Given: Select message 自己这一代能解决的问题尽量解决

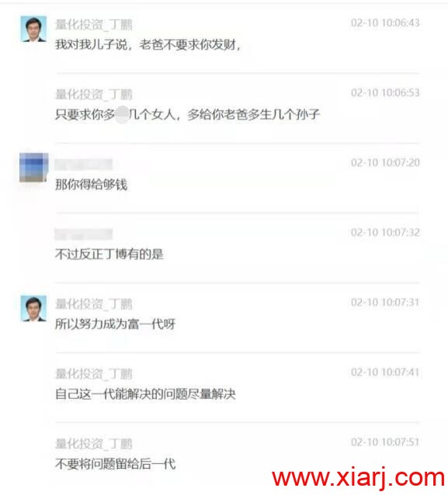Looking at the screenshot, I should pyautogui.click(x=145, y=394).
